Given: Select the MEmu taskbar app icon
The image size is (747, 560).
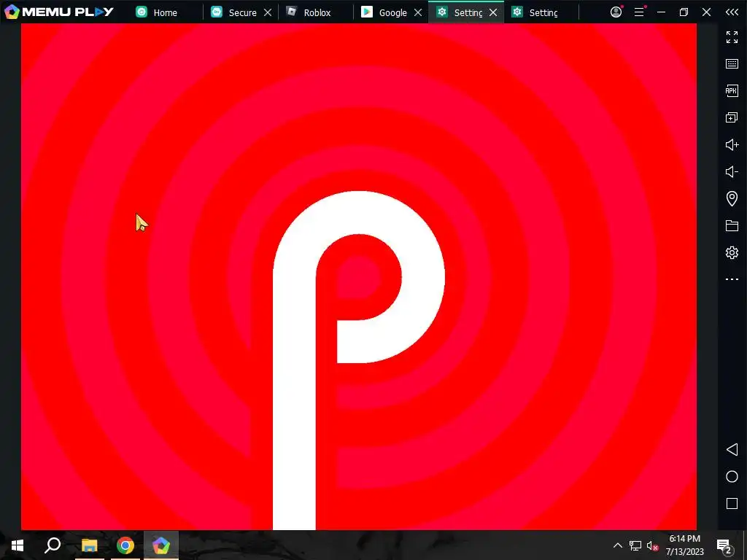Looking at the screenshot, I should (161, 545).
